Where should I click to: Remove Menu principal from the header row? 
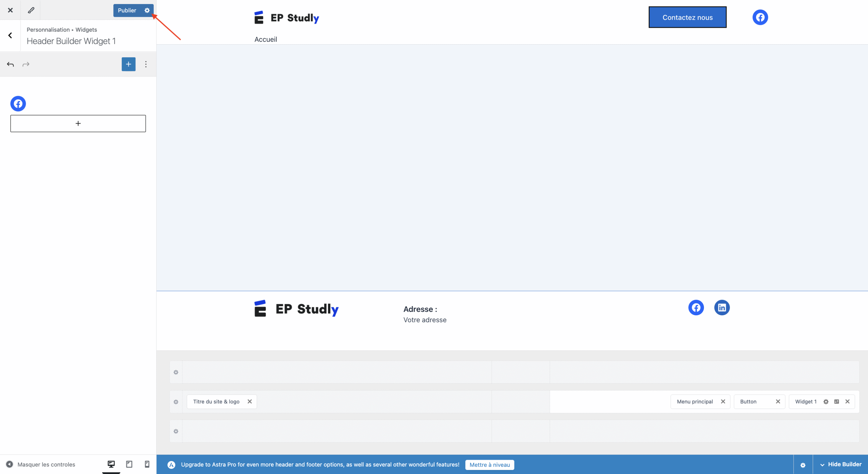click(723, 402)
